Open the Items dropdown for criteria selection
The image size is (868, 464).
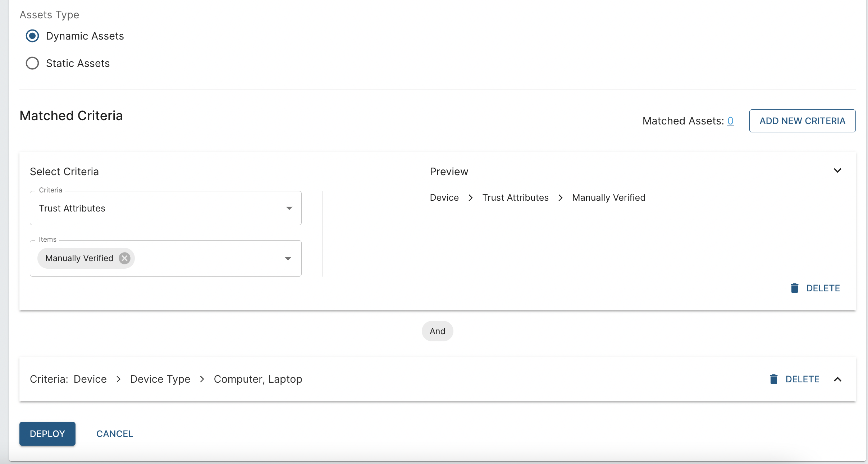[x=288, y=258]
